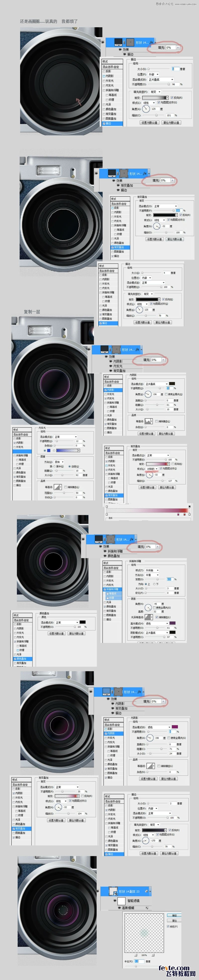Click angle dial in 正片叠底 inner shadow dialog
This screenshot has height=980, width=199.
[x=148, y=394]
